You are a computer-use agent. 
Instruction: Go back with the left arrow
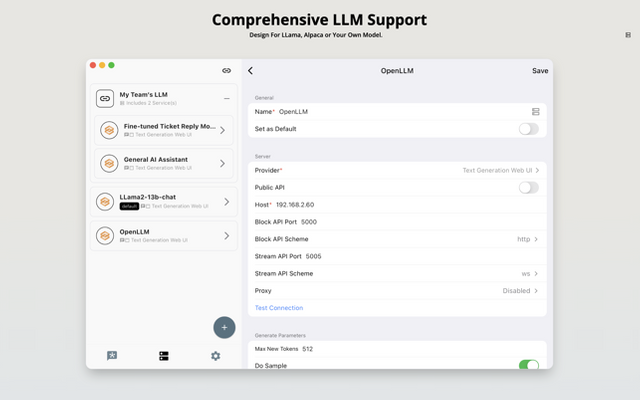point(250,71)
